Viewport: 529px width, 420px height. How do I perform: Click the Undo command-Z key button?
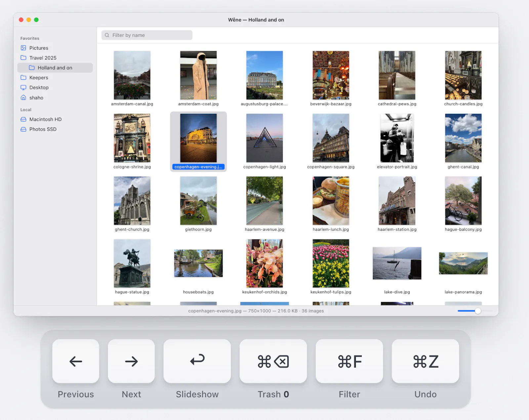(425, 361)
